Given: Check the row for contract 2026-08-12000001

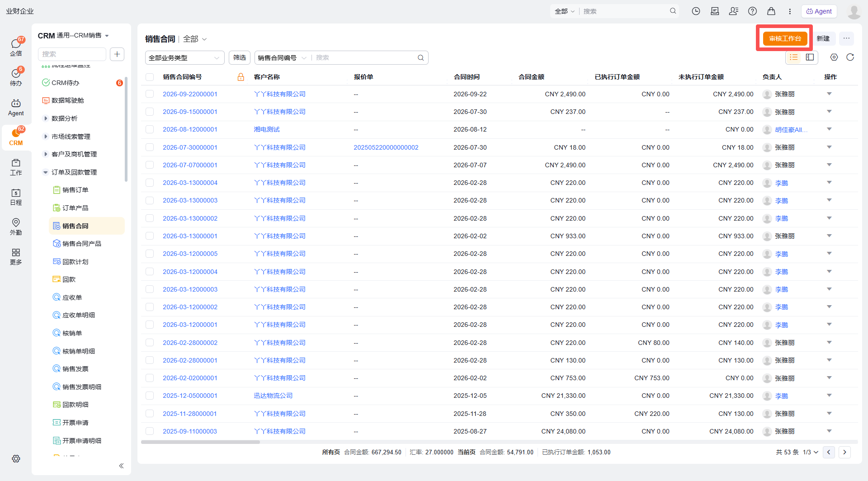Looking at the screenshot, I should (150, 129).
